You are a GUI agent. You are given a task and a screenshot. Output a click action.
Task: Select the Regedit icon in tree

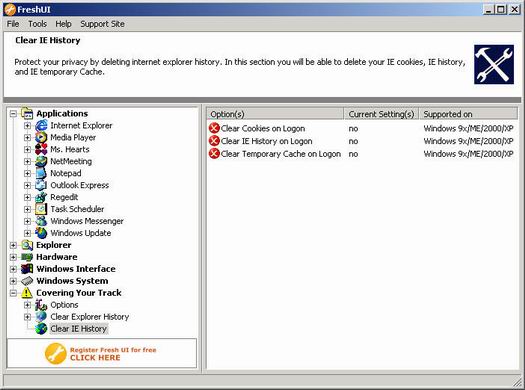tap(41, 197)
